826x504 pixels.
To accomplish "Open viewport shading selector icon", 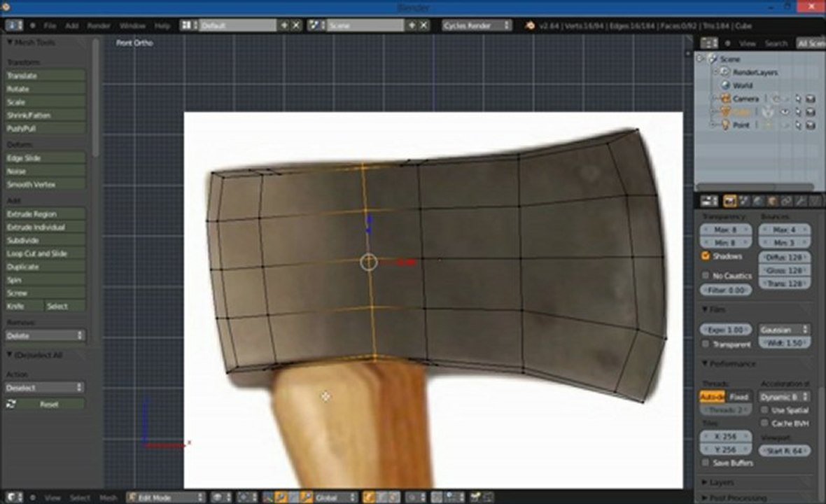I will tap(220, 497).
